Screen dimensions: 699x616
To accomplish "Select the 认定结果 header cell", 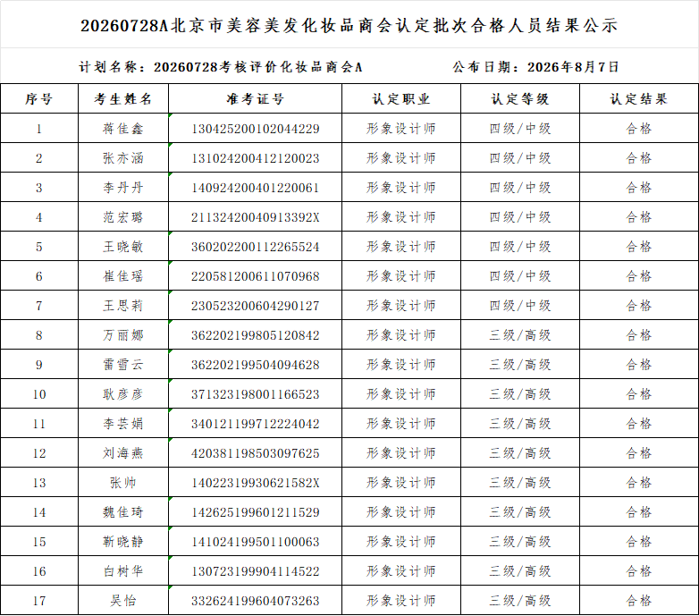I will pyautogui.click(x=639, y=98).
